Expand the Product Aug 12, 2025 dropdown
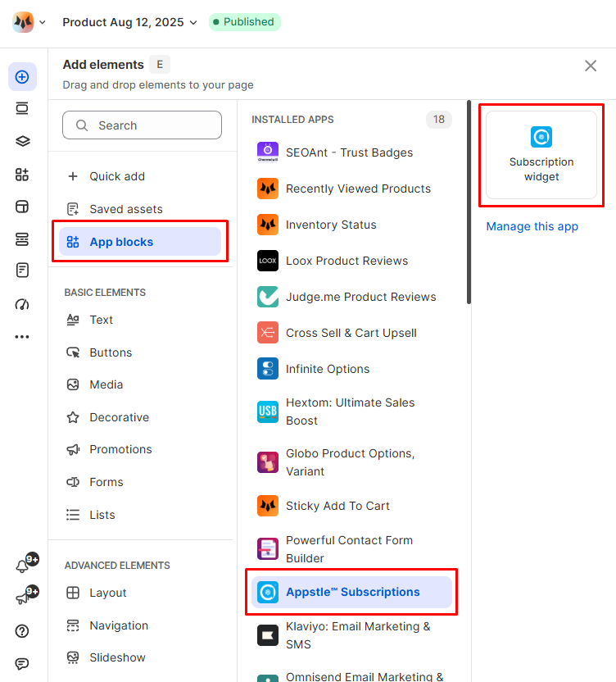This screenshot has width=616, height=682. (129, 22)
